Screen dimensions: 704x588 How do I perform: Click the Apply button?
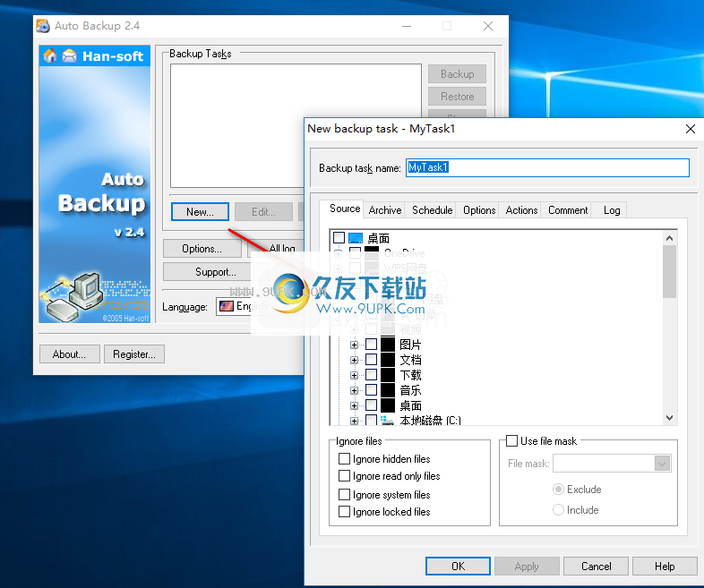tap(527, 566)
